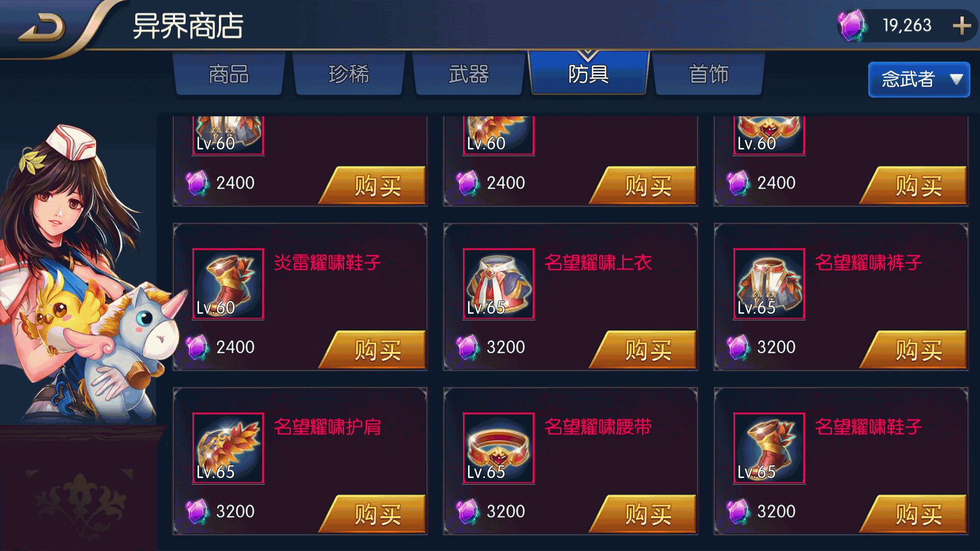
Task: Select the 名望耀啸上衣 armor icon
Action: coord(498,284)
